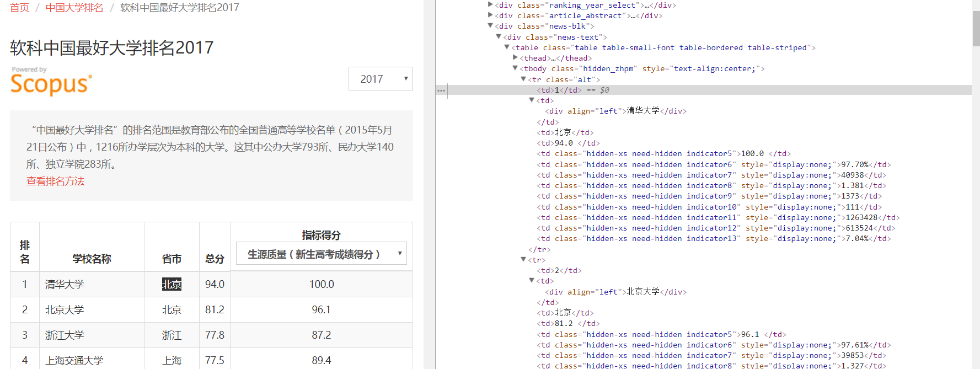
Task: Select the indicator6 97.70% DOM line
Action: pos(714,164)
